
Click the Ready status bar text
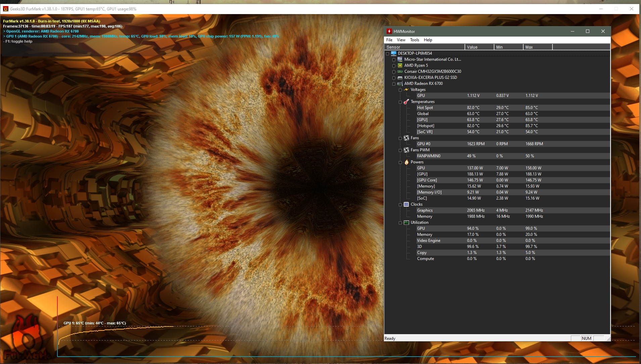390,339
